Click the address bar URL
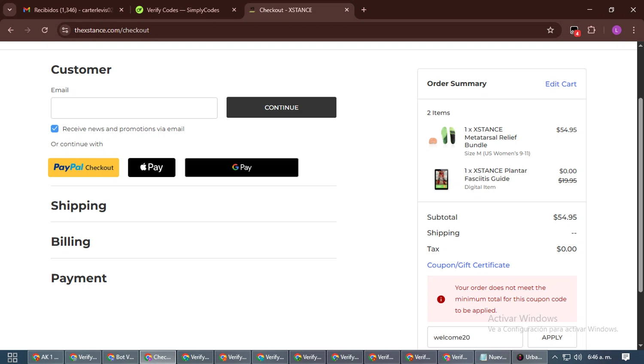This screenshot has height=364, width=644. point(112,30)
